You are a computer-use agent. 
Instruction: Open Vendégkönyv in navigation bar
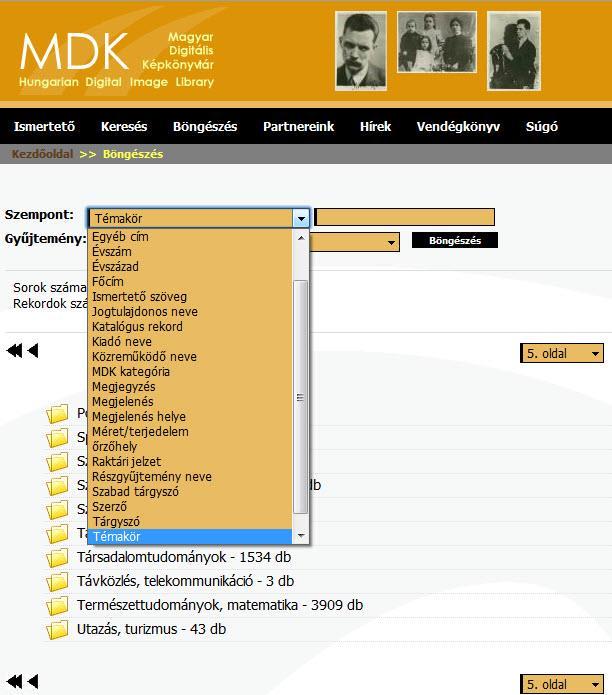458,126
